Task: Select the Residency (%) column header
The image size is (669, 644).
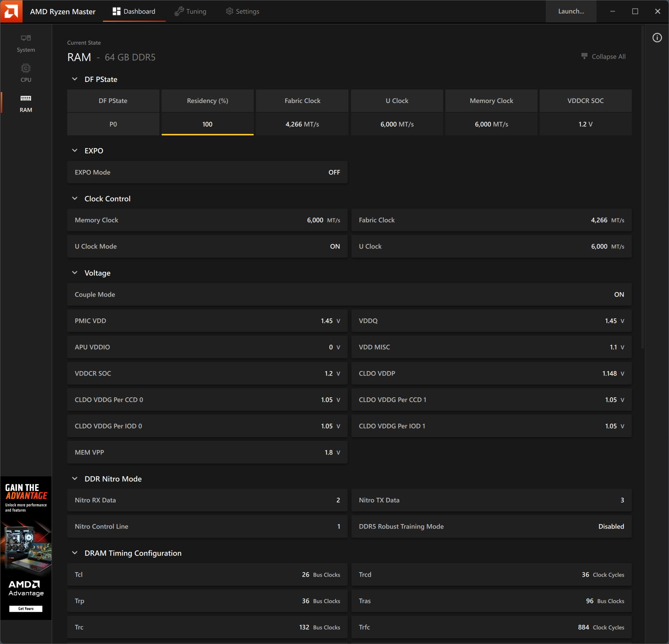Action: (x=207, y=101)
